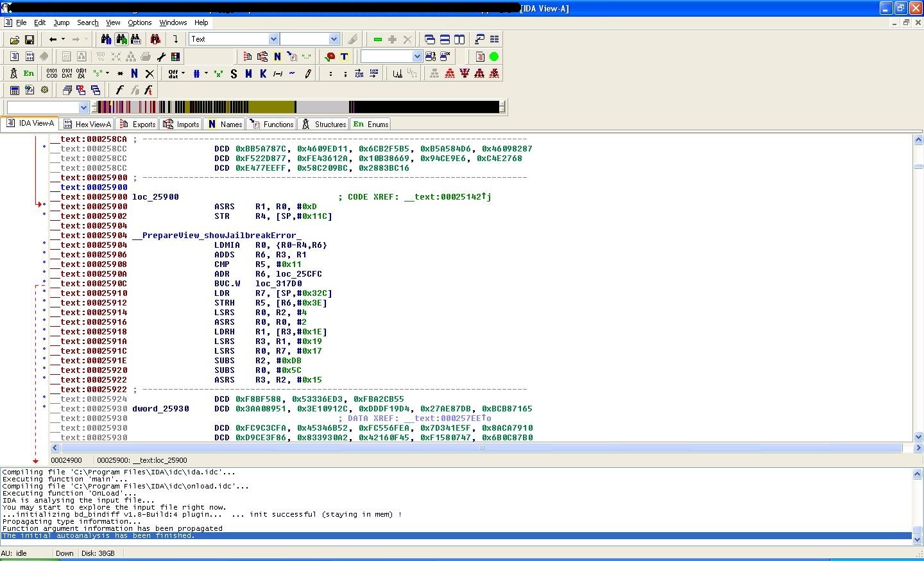Open the dropdown left of navigation band

pyautogui.click(x=83, y=107)
